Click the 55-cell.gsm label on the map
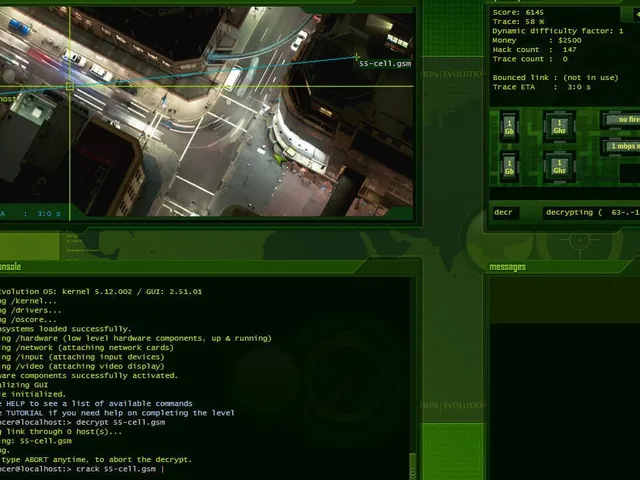Image resolution: width=640 pixels, height=480 pixels. (385, 64)
